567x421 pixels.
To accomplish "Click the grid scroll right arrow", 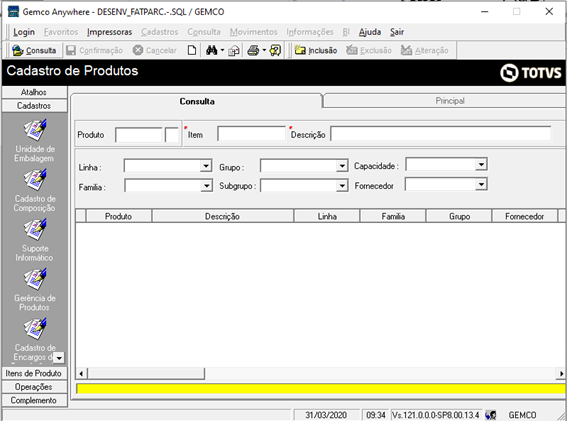I will click(x=561, y=374).
